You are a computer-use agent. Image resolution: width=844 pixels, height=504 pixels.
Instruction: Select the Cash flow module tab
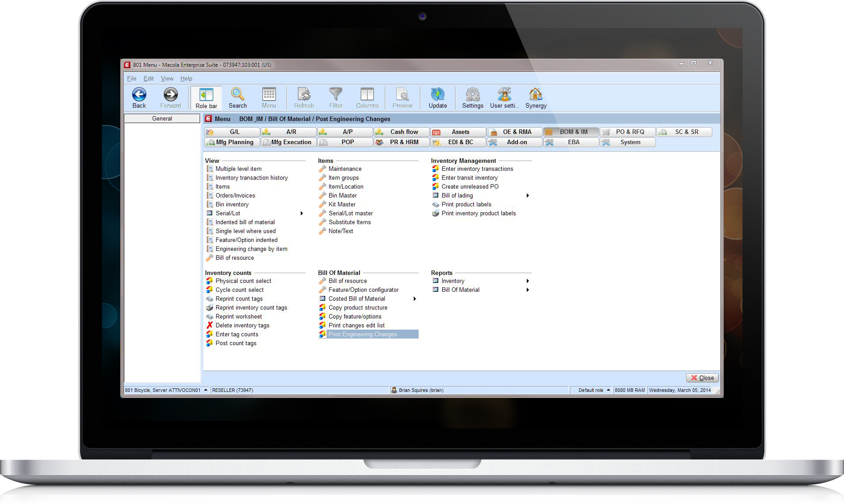pos(402,132)
